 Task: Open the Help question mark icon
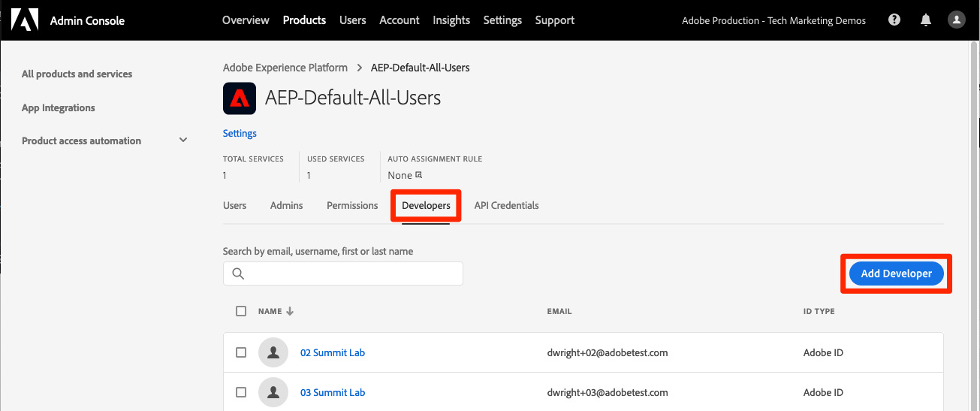[894, 20]
